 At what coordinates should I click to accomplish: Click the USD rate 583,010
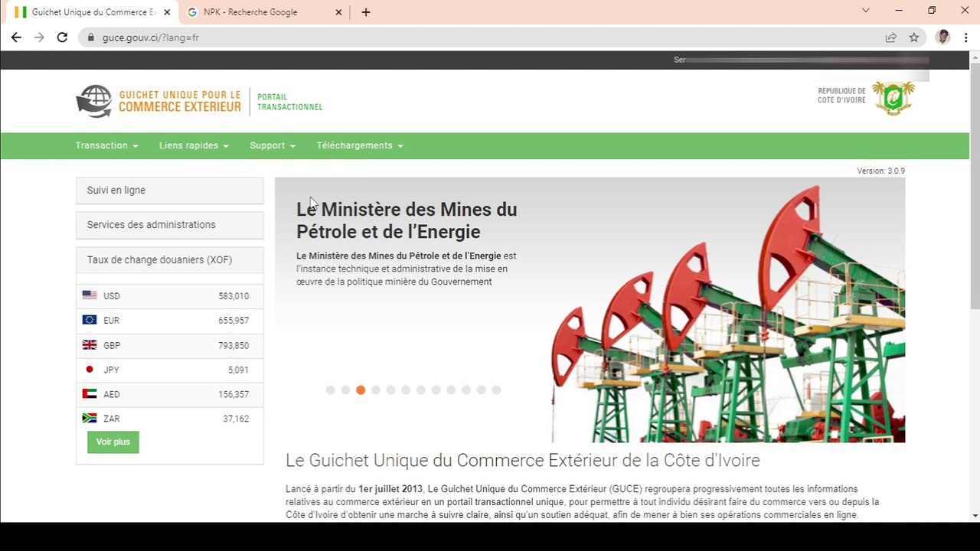[x=234, y=296]
